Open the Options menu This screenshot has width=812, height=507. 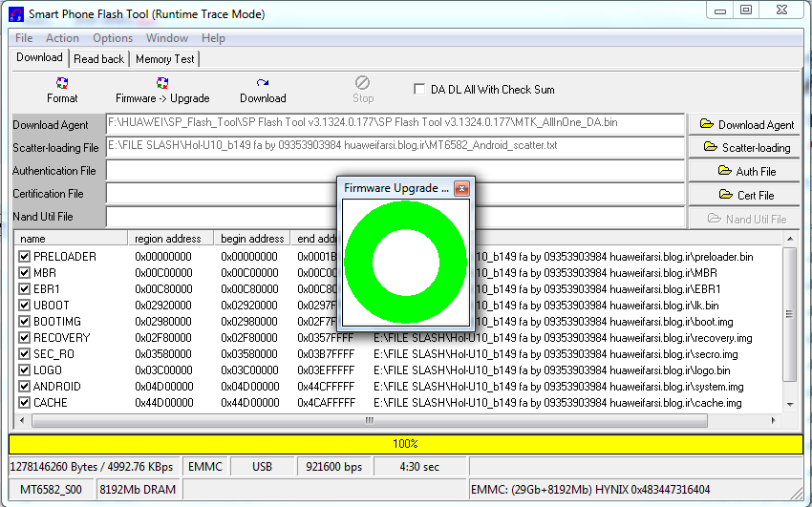coord(113,38)
